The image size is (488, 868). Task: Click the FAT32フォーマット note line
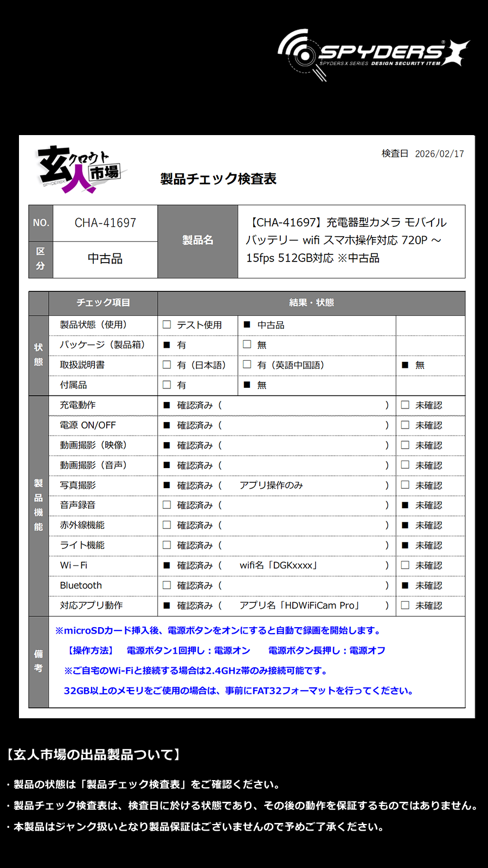coord(240,691)
